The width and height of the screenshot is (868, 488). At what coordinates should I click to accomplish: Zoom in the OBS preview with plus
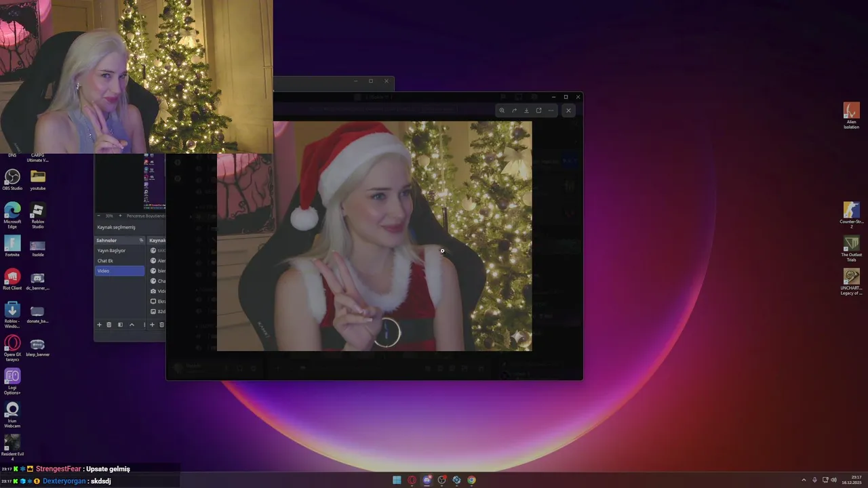tap(121, 216)
